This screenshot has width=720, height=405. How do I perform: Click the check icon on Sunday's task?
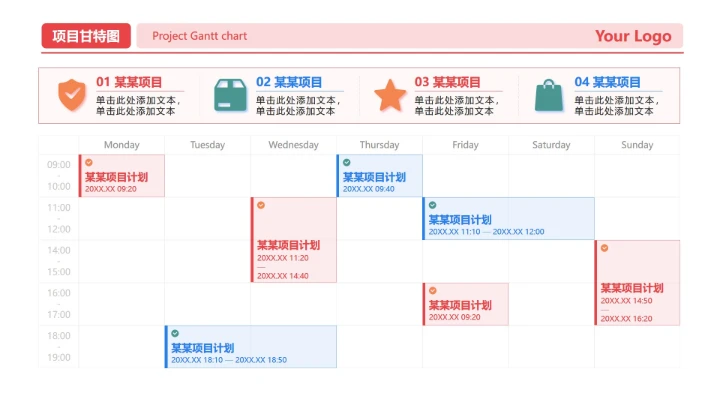pyautogui.click(x=605, y=248)
